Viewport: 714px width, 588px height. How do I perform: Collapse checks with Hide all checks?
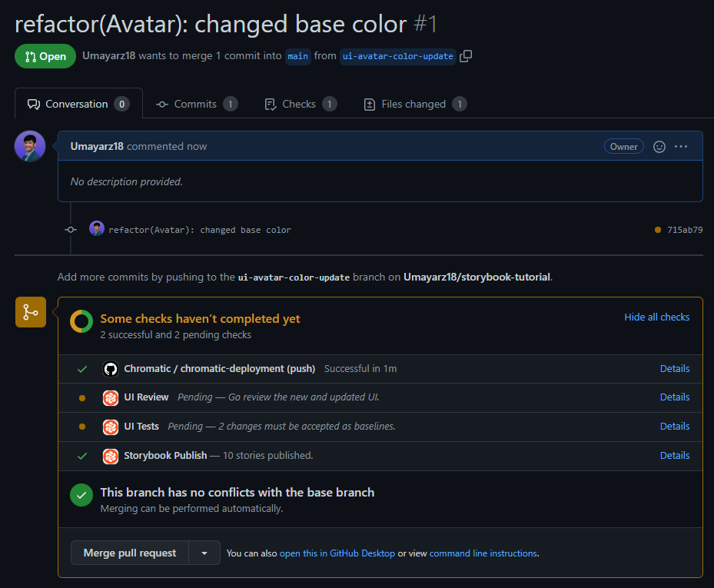click(x=656, y=317)
